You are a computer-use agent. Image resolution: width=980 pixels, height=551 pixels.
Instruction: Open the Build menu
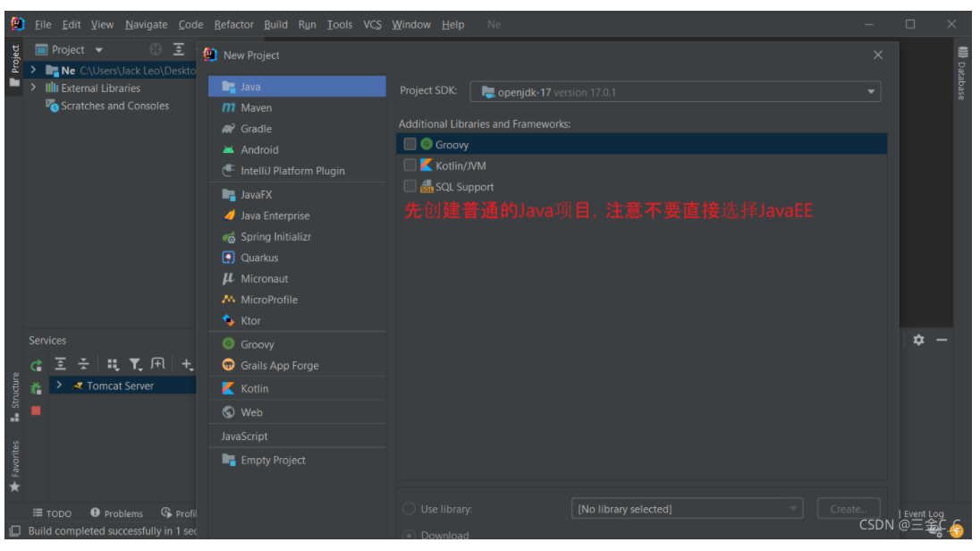275,24
